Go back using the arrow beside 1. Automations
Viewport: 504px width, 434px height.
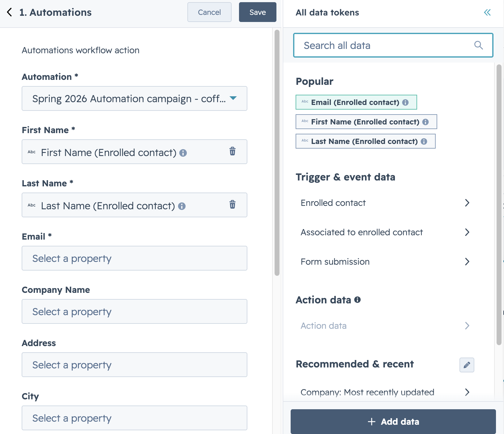10,12
